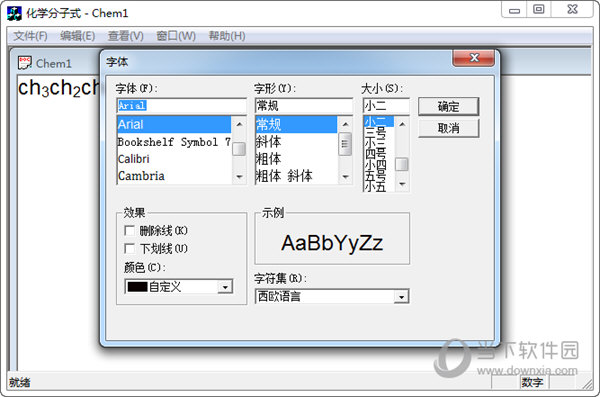This screenshot has height=397, width=600.
Task: Click the 取消 cancel button
Action: coord(448,128)
